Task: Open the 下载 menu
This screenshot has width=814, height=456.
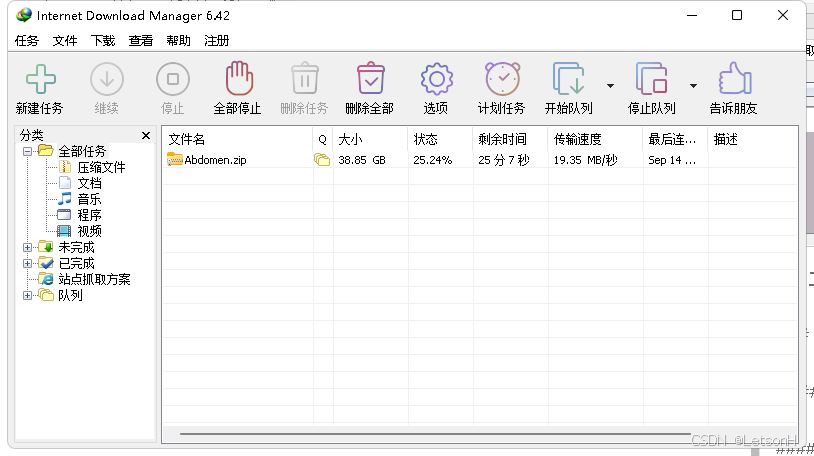Action: [103, 41]
